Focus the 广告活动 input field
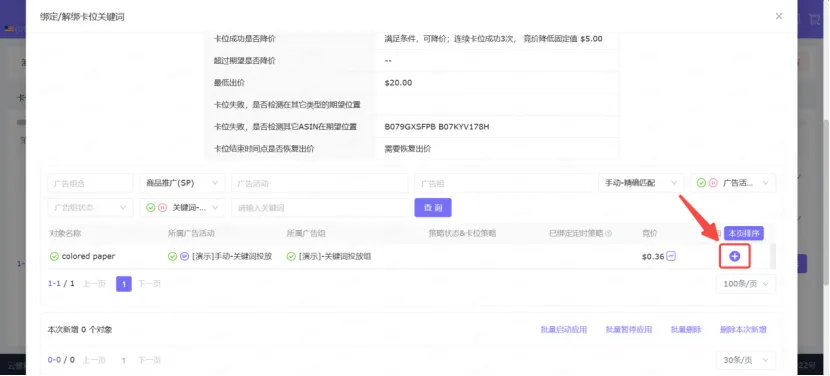This screenshot has height=376, width=830. click(320, 183)
